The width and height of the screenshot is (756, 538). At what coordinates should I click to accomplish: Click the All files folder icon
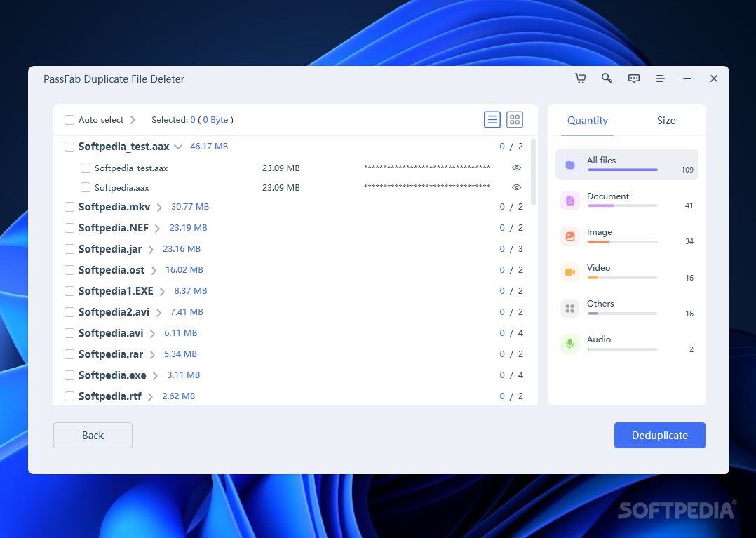tap(570, 165)
